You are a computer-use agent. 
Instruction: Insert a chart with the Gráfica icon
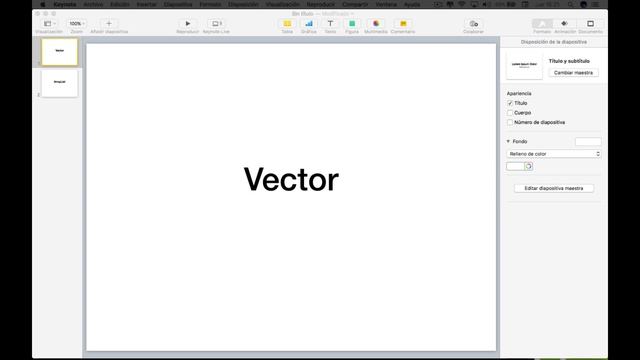coord(309,24)
